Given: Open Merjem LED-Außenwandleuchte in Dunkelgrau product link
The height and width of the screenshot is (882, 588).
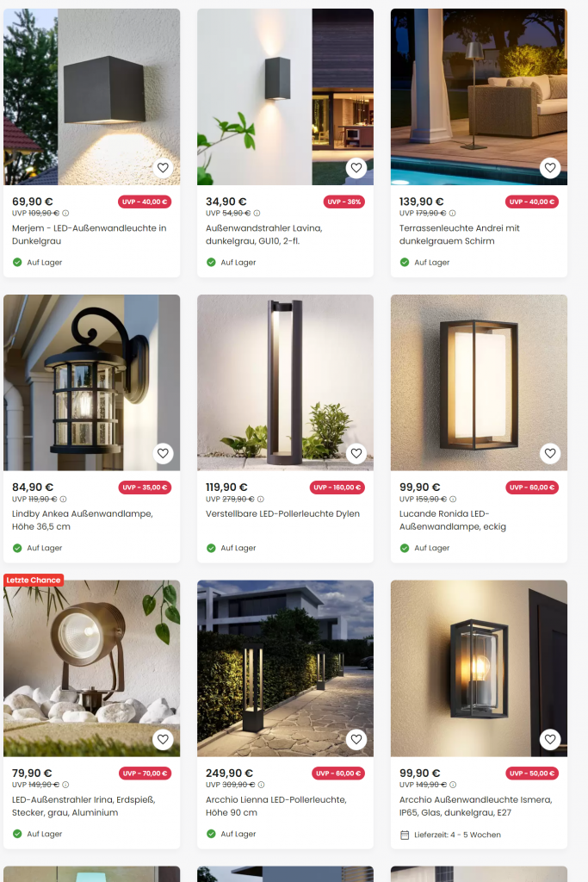Looking at the screenshot, I should (x=90, y=234).
